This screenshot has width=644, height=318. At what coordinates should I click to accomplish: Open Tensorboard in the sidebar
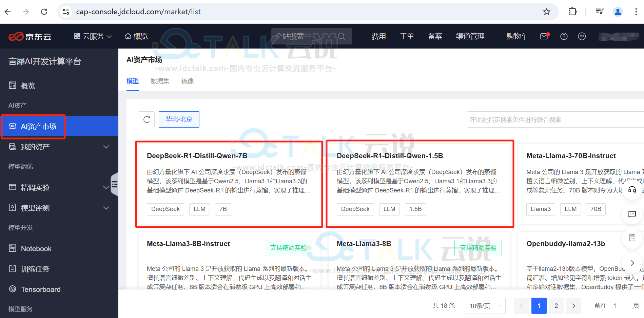[59, 289]
